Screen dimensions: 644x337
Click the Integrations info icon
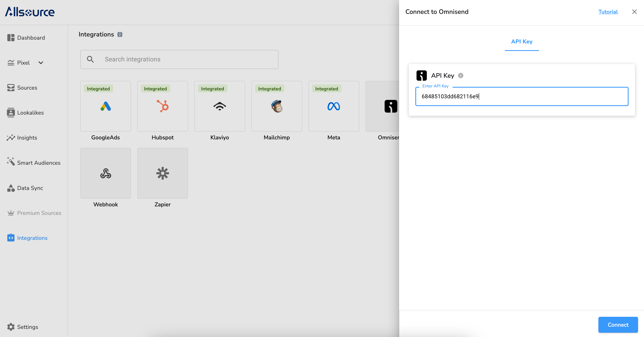click(x=120, y=34)
